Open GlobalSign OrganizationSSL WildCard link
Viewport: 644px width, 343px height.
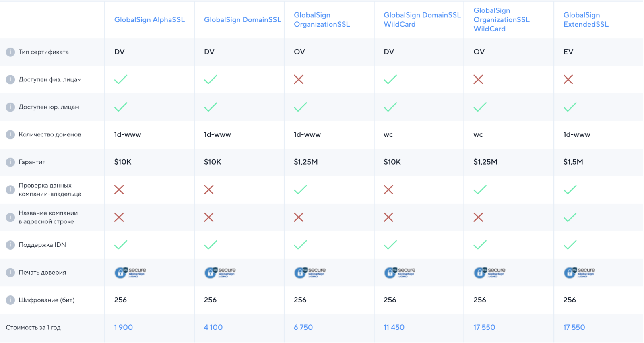[501, 20]
